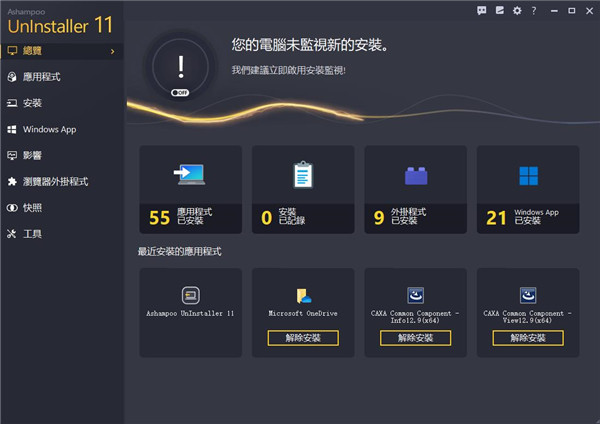The width and height of the screenshot is (600, 424).
Task: Click the 總覽 monitor sidebar icon
Action: [x=12, y=51]
